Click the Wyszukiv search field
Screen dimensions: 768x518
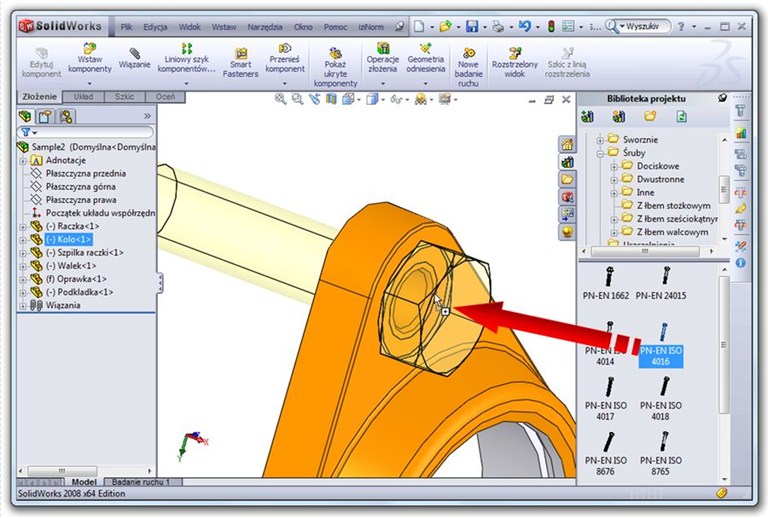[641, 26]
